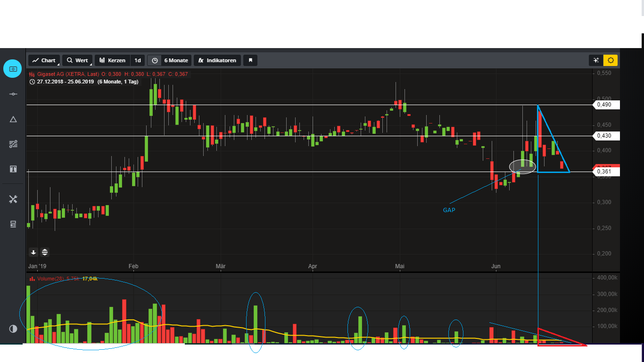The width and height of the screenshot is (644, 362).
Task: Click the 400,00k volume axis value
Action: 607,278
